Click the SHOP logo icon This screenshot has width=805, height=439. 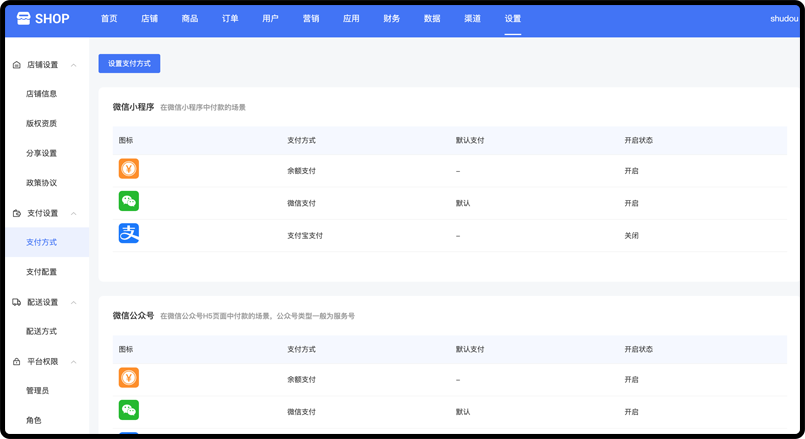pos(24,18)
